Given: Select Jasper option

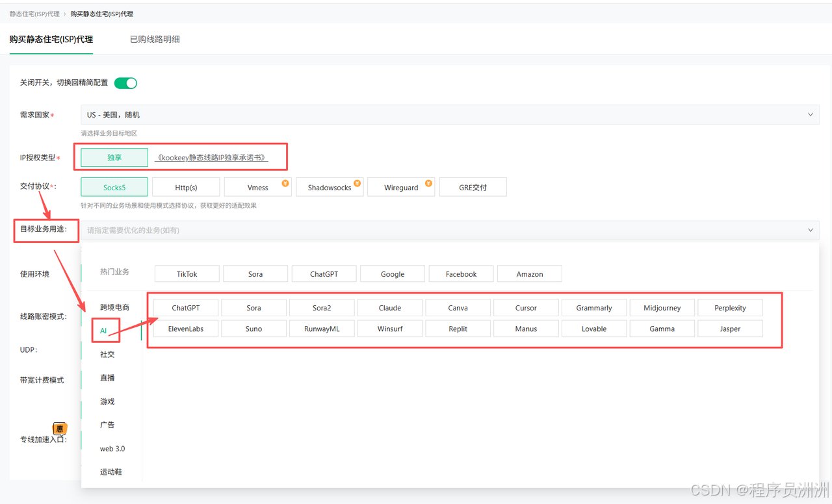Looking at the screenshot, I should pos(730,328).
